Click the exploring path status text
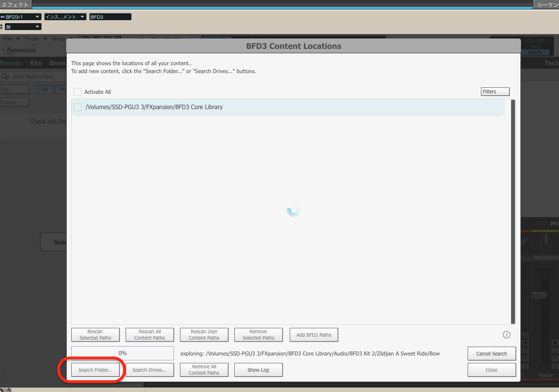 [310, 353]
